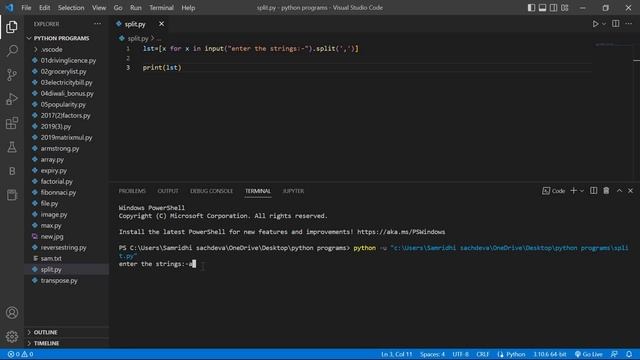Open the Testing flask icon
This screenshot has height=360, width=640.
point(12,147)
